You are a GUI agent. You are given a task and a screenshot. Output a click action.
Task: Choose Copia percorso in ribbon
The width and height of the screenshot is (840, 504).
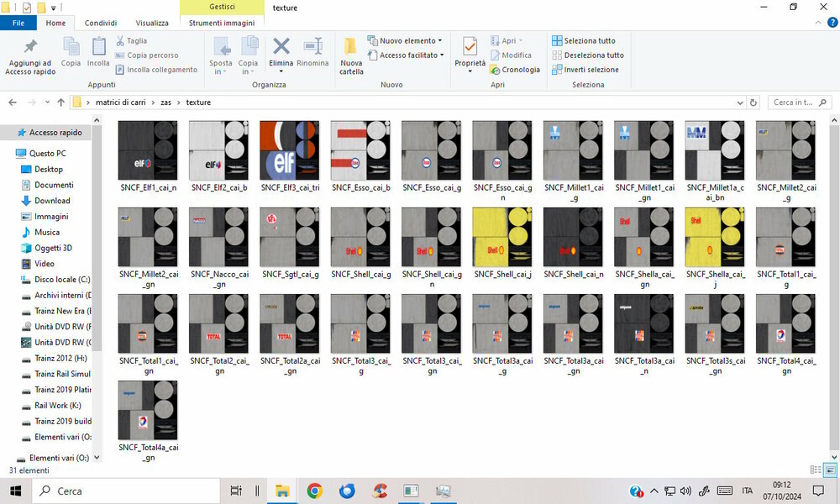147,55
